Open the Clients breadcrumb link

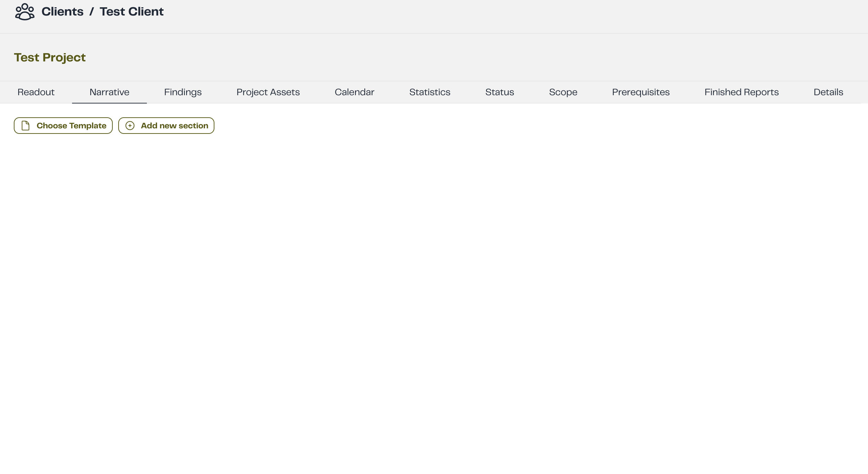pos(62,12)
